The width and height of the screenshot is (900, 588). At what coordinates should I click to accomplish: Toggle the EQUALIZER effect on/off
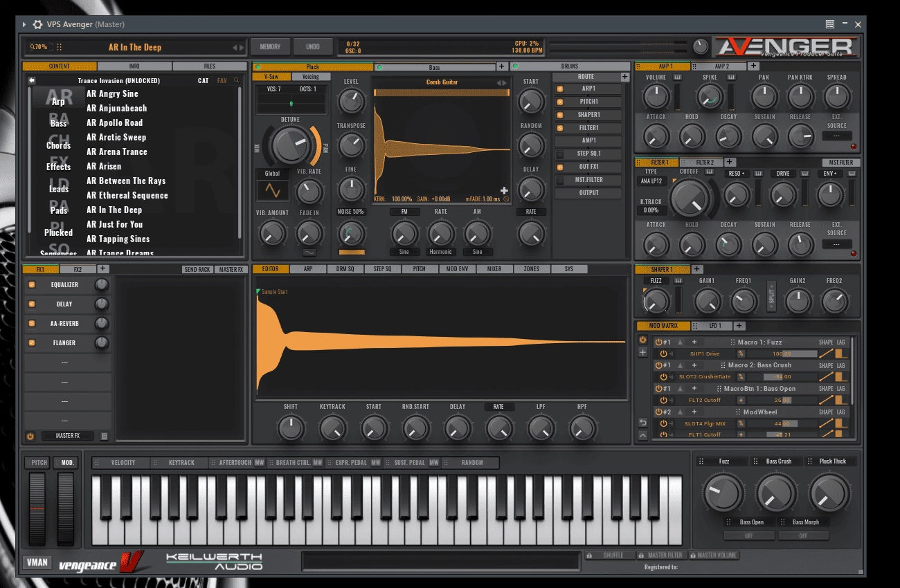(31, 285)
